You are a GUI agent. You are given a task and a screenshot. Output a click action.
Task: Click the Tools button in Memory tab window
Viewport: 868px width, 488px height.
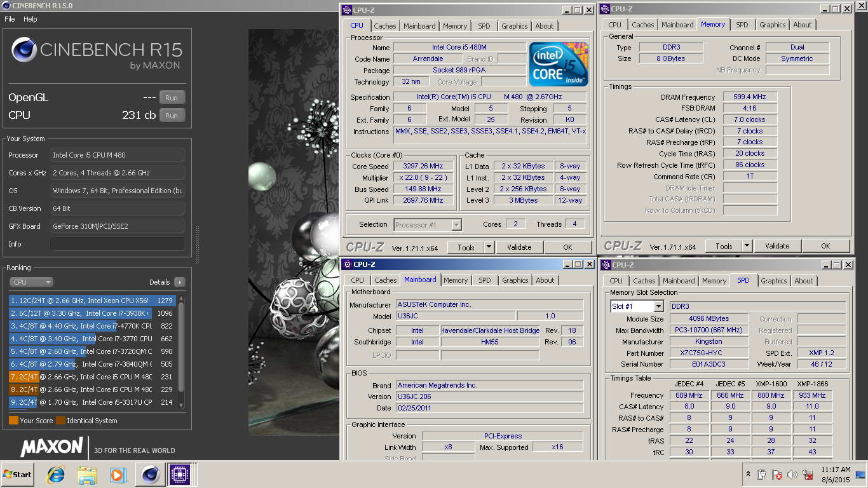tap(724, 246)
